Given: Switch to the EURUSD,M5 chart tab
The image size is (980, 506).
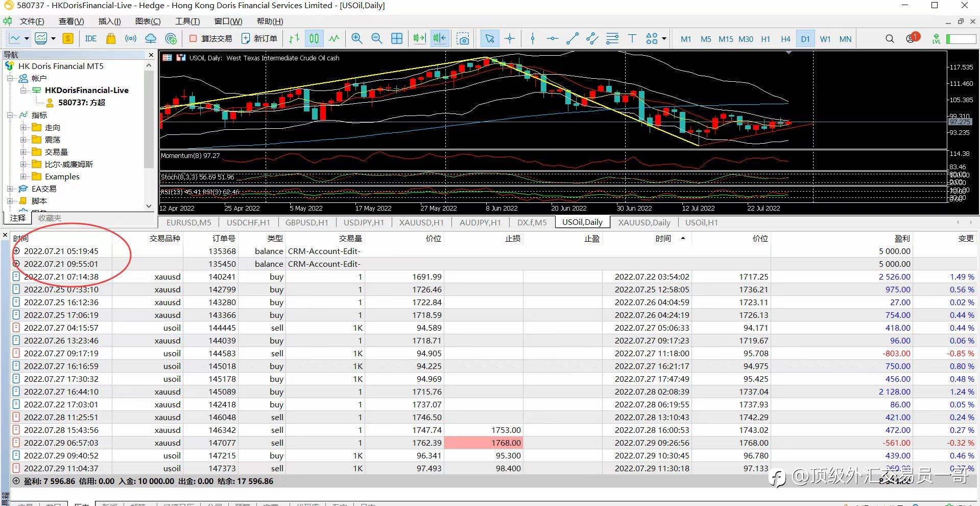Looking at the screenshot, I should pos(188,222).
